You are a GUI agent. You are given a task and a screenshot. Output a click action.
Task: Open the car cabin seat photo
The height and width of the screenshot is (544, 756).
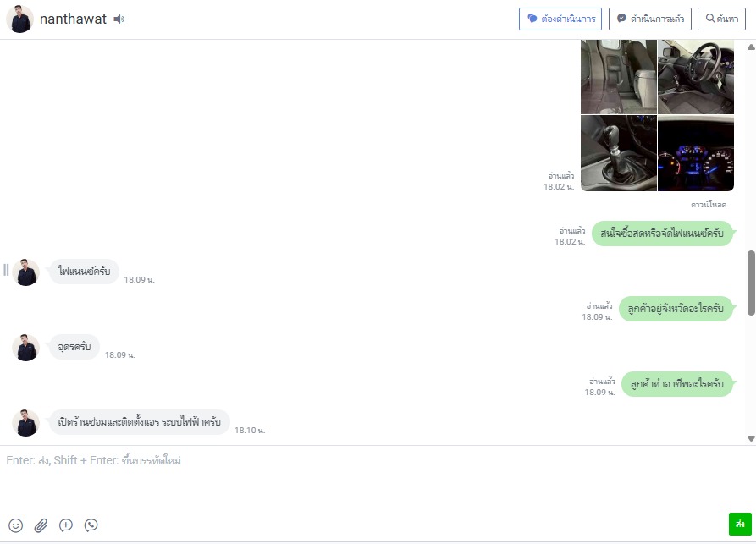[619, 77]
